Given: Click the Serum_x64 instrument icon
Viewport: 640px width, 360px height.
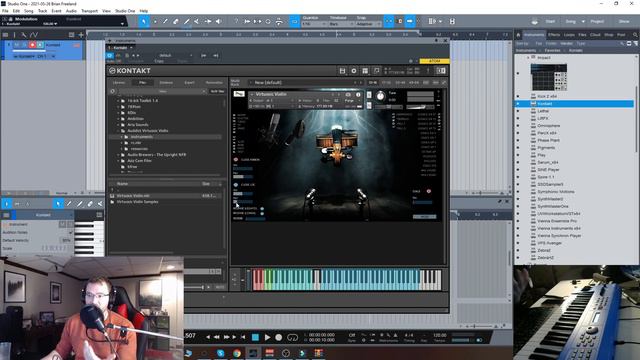Looking at the screenshot, I should (x=533, y=162).
